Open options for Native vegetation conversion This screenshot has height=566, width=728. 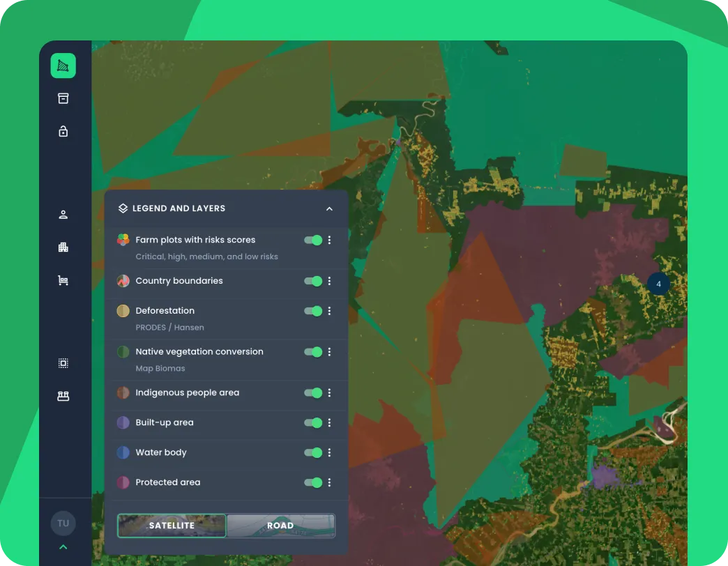[330, 352]
